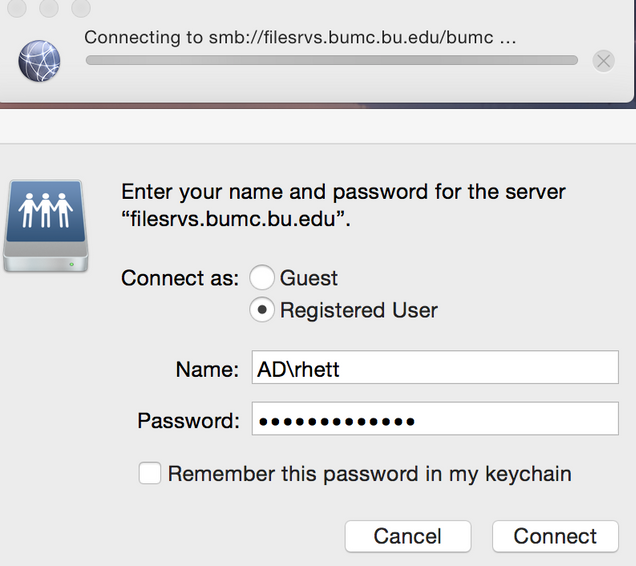Click into the Name field containing AD\rhett
The width and height of the screenshot is (636, 566).
(x=435, y=368)
